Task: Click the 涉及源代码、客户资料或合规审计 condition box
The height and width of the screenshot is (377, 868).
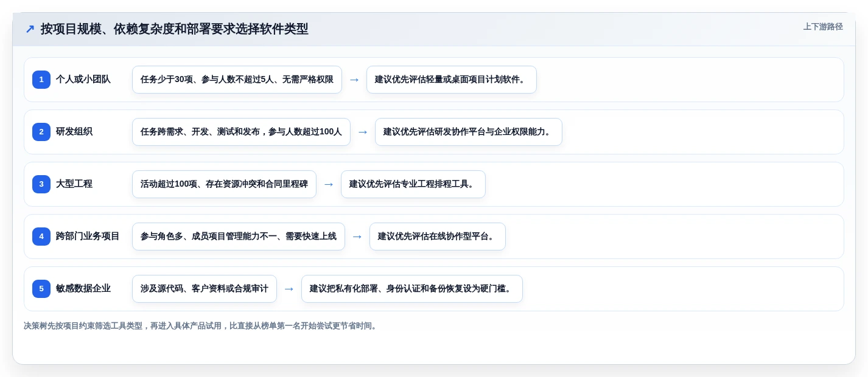Action: [x=205, y=289]
